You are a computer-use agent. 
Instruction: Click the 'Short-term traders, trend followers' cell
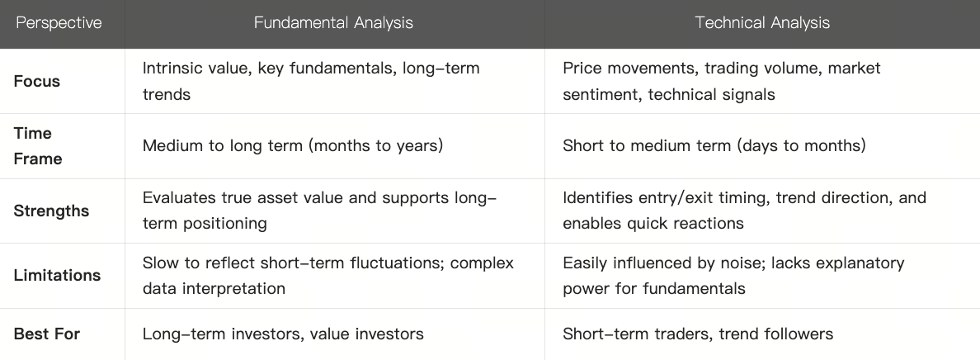[698, 334]
